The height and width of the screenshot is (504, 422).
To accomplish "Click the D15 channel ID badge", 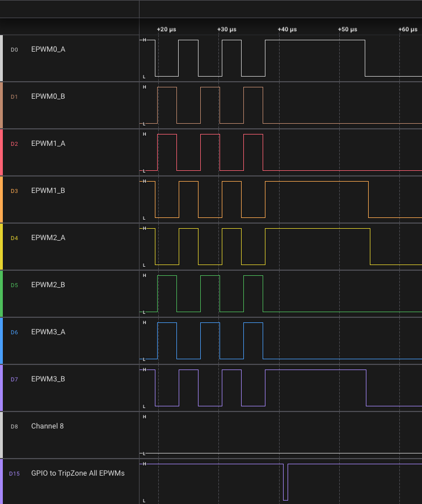I will 14,473.
